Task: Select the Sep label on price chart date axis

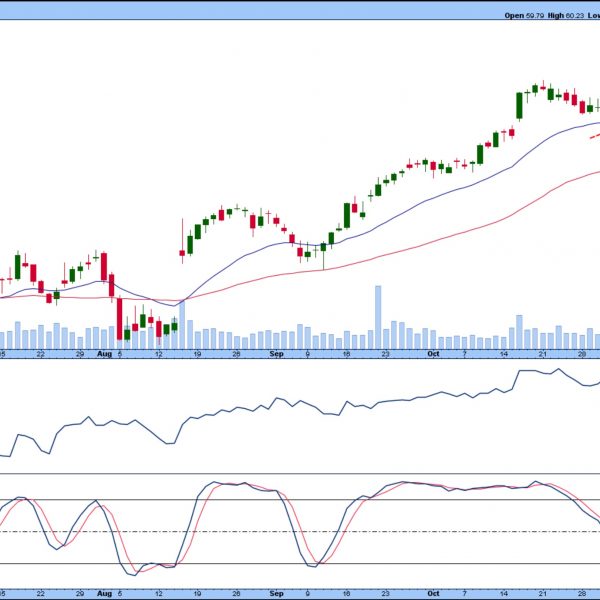Action: (276, 354)
